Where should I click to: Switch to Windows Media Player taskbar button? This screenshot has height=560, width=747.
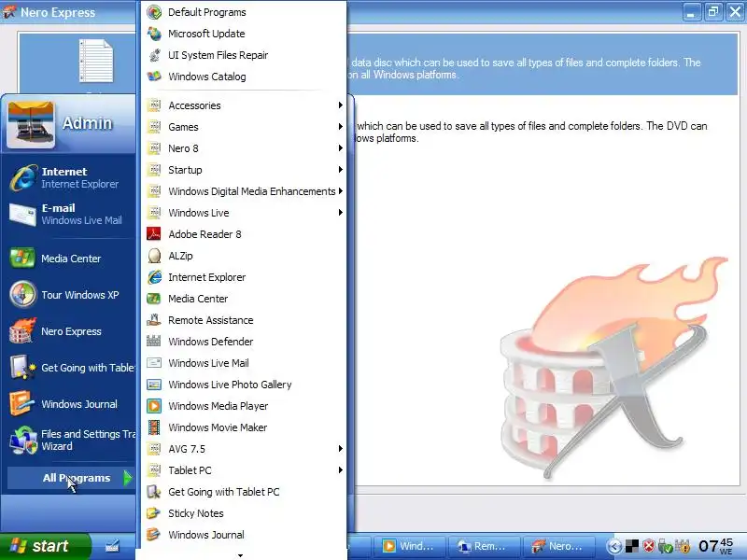point(410,546)
